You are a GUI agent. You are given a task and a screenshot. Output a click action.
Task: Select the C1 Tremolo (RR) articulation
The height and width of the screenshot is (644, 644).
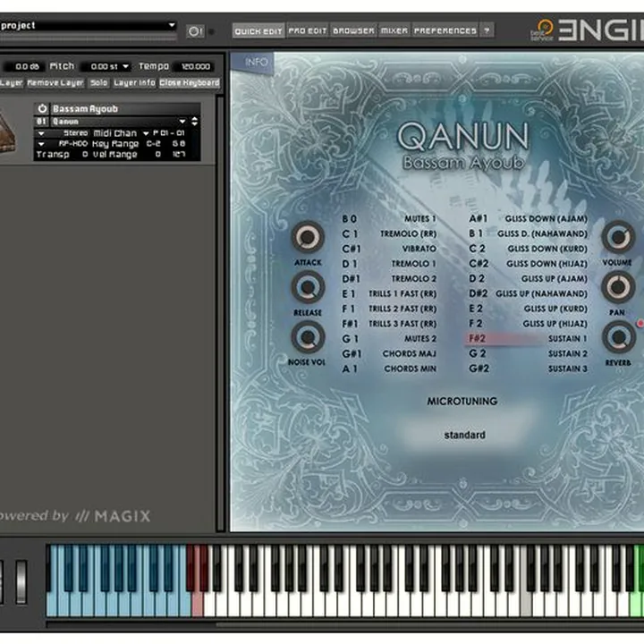[x=389, y=233]
